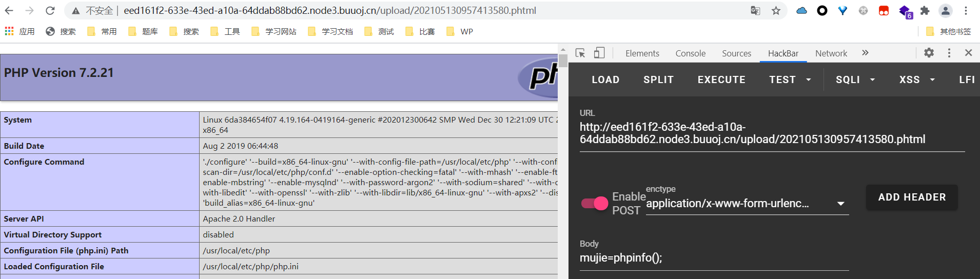This screenshot has width=980, height=279.
Task: Disable the Enable POST toggle
Action: coord(595,204)
